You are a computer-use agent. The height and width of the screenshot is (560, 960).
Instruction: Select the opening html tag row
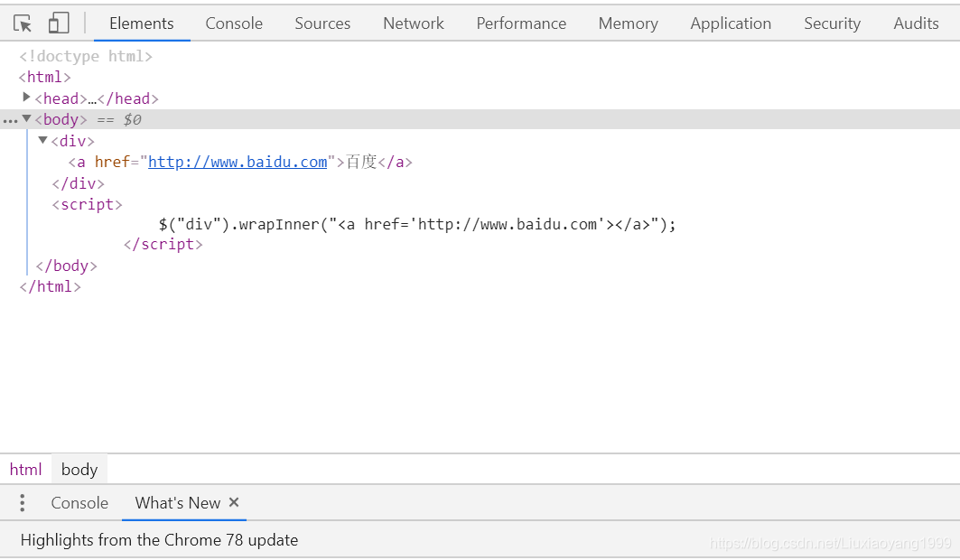(x=44, y=77)
